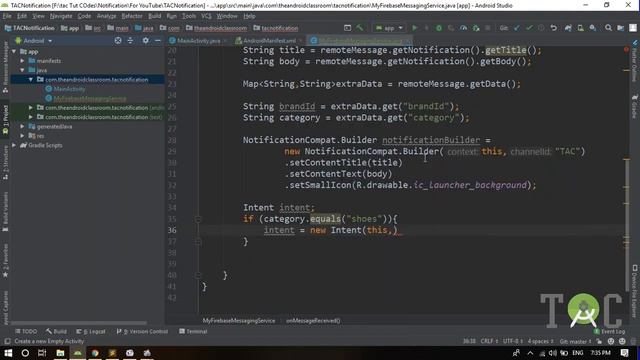Run the app with the green play button
The height and width of the screenshot is (360, 640).
(415, 28)
